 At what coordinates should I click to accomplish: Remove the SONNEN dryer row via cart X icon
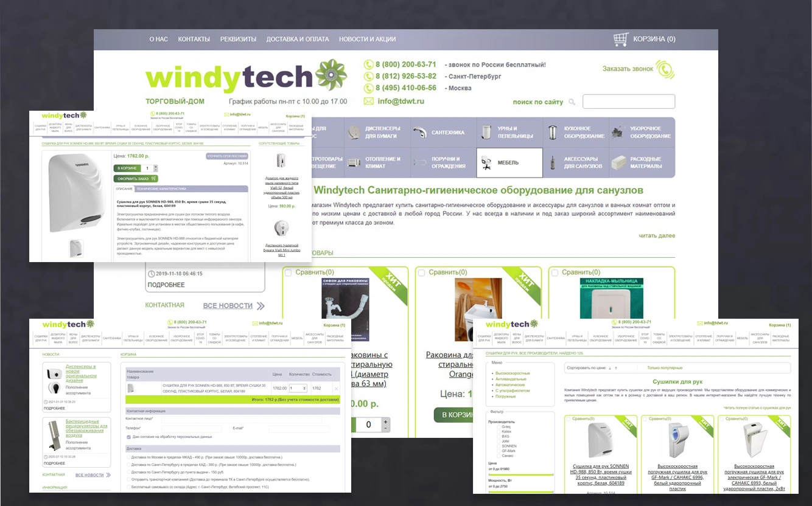[336, 388]
